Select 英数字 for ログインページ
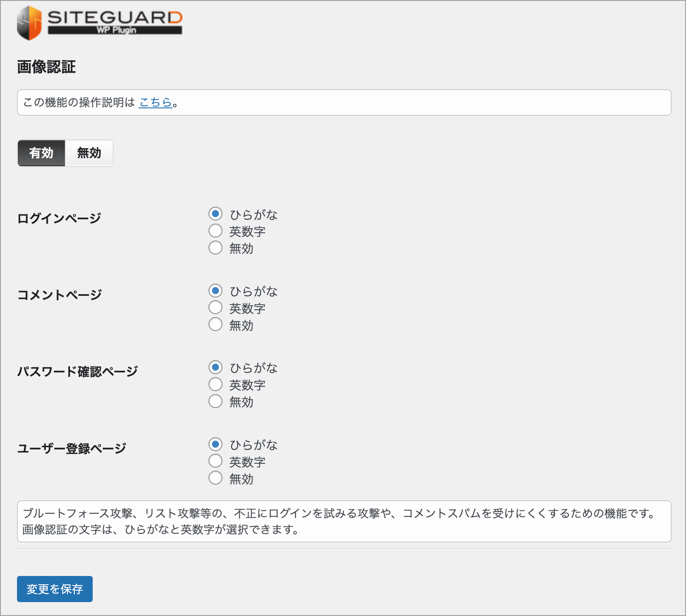 (215, 231)
